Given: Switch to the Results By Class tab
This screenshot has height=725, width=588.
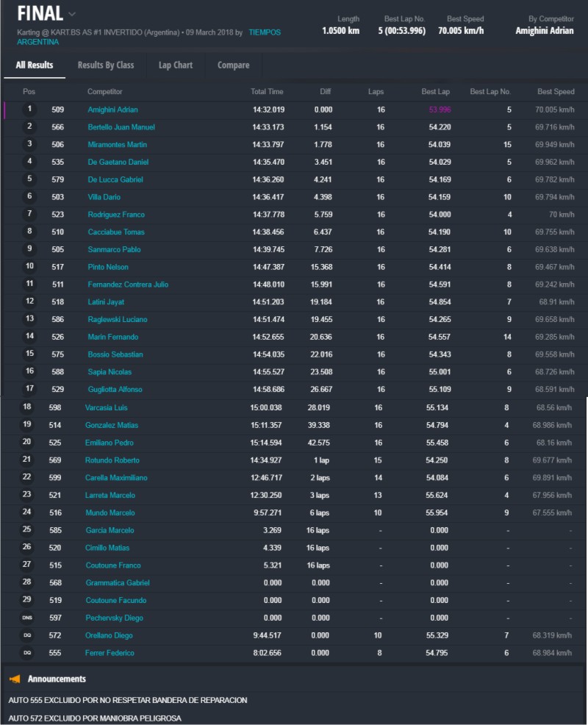Looking at the screenshot, I should click(x=106, y=65).
